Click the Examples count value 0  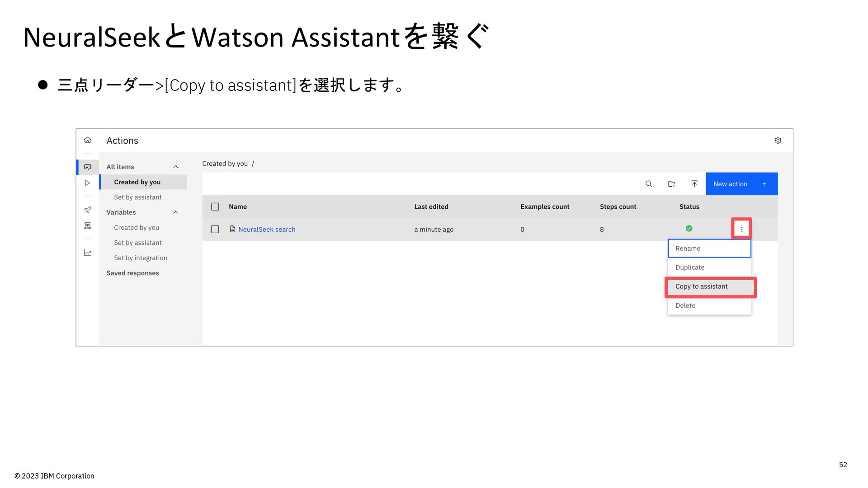click(x=522, y=230)
